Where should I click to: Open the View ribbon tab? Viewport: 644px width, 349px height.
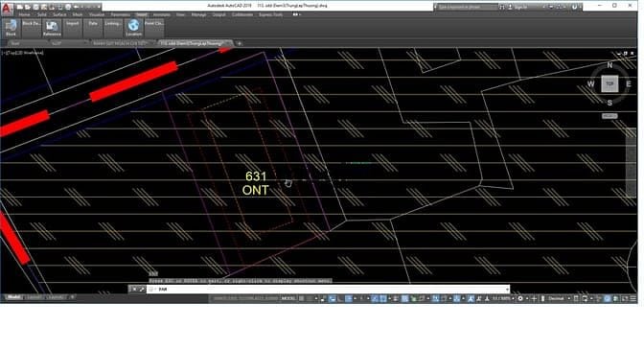(180, 14)
